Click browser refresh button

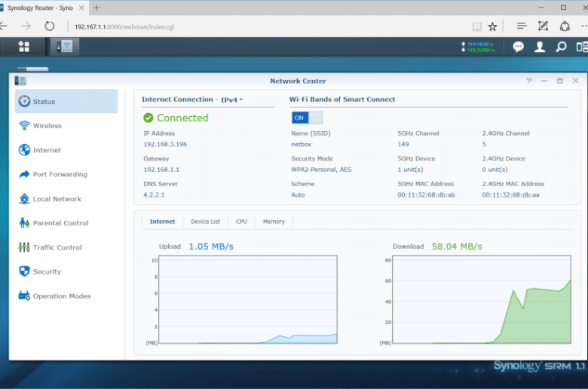(50, 26)
